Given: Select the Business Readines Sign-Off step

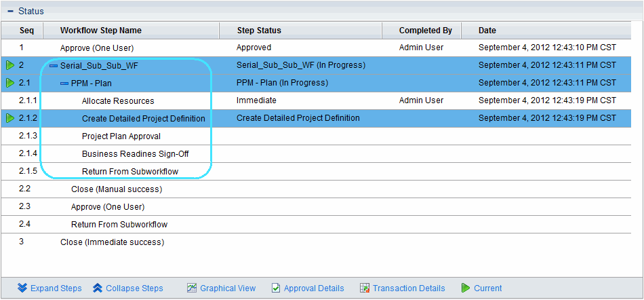Looking at the screenshot, I should pyautogui.click(x=135, y=153).
